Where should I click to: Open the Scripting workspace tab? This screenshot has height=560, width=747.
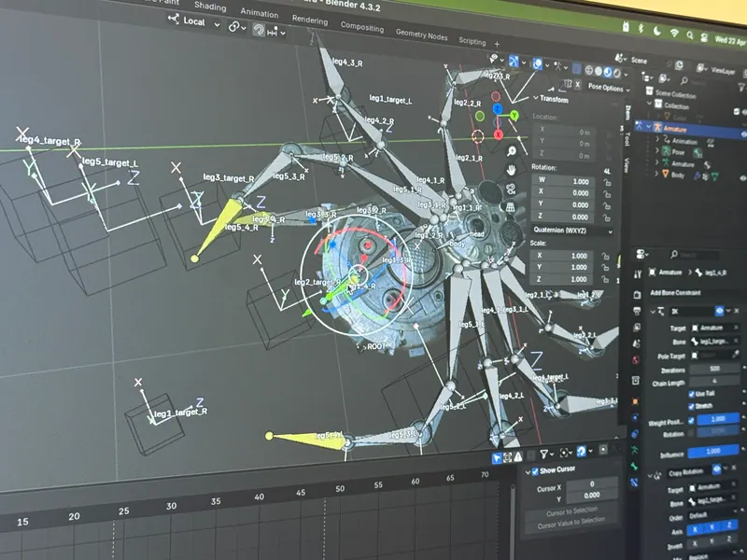coord(472,41)
